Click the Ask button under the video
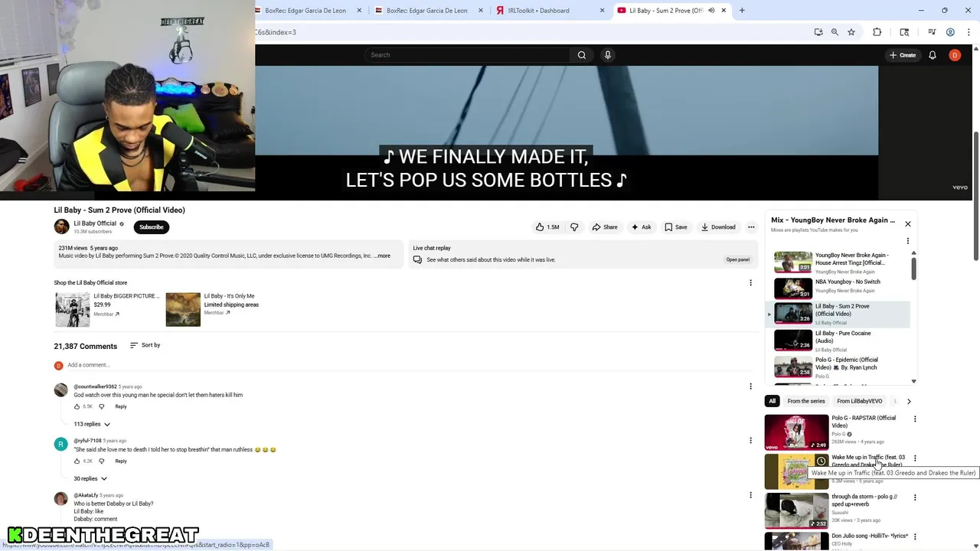The height and width of the screenshot is (551, 980). 642,227
